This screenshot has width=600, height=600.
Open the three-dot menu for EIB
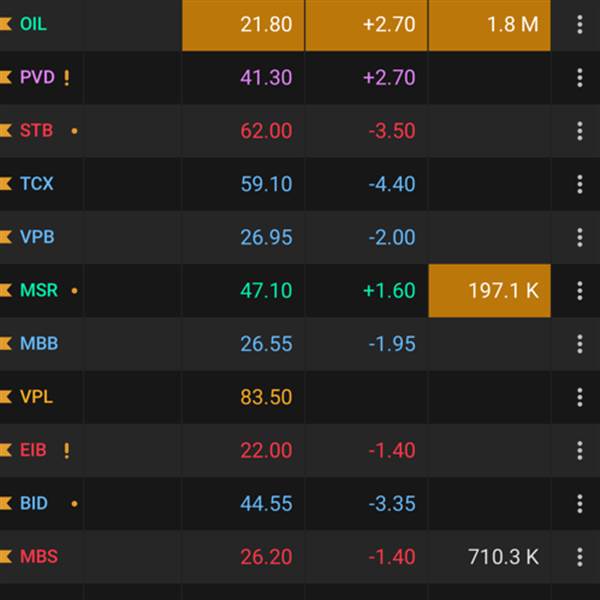pos(579,450)
